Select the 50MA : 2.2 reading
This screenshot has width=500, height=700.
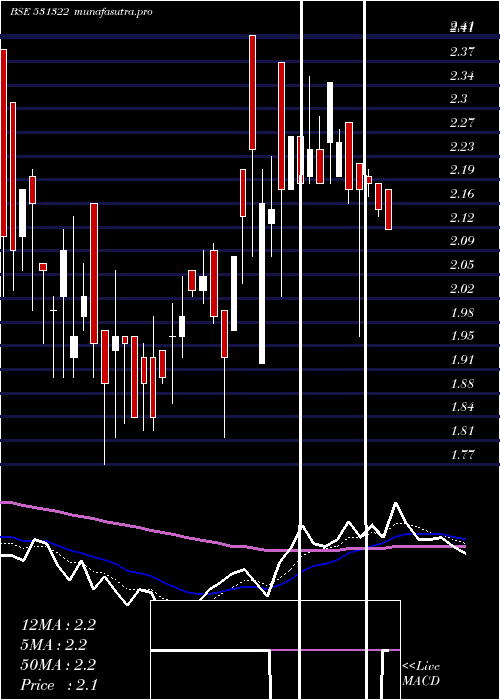click(58, 665)
